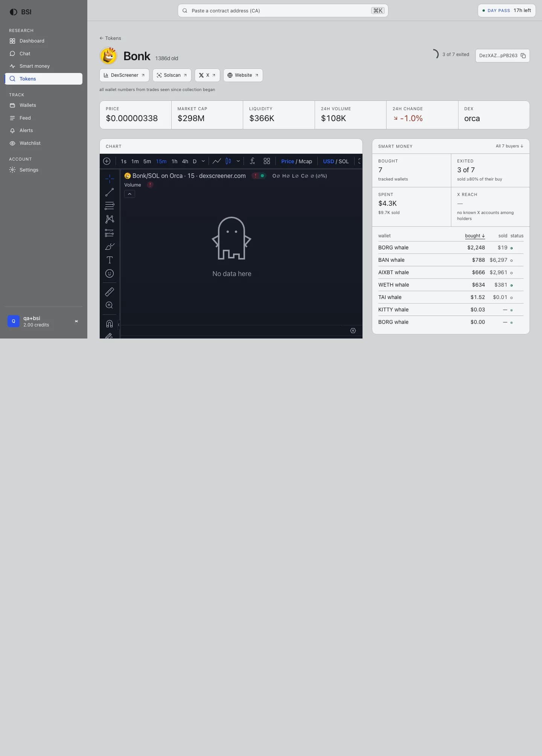Viewport: 542px width, 756px height.
Task: Click the BSI logo icon
Action: 14,12
